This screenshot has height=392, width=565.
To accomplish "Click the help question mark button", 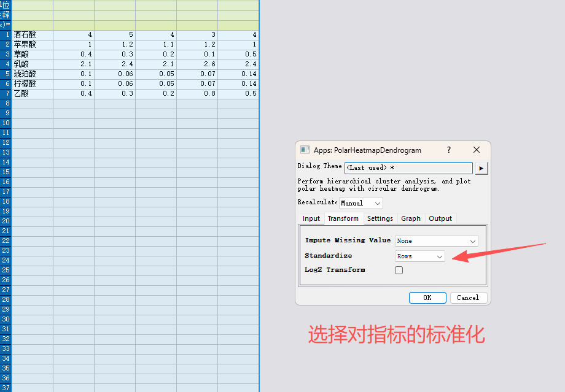I will click(x=449, y=150).
